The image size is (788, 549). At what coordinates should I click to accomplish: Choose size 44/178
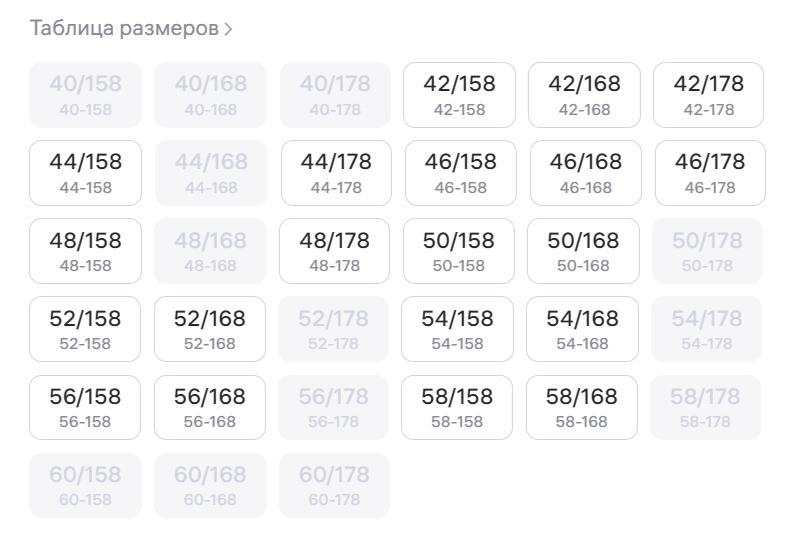click(336, 173)
